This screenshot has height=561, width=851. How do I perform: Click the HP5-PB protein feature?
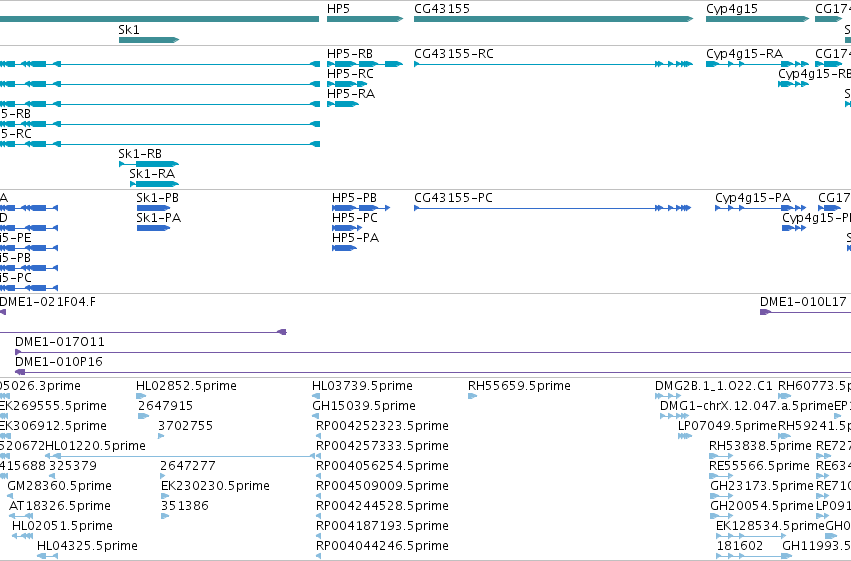pyautogui.click(x=361, y=208)
